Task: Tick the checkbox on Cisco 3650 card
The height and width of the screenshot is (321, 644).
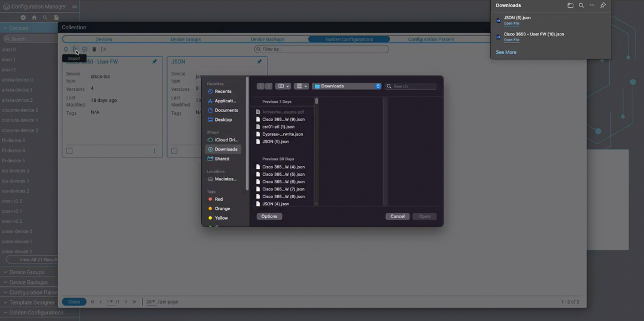Action: (69, 151)
